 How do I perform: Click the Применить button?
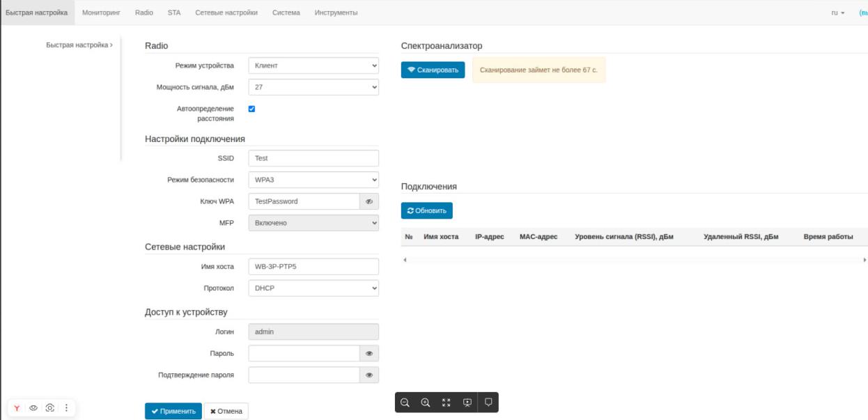[173, 411]
